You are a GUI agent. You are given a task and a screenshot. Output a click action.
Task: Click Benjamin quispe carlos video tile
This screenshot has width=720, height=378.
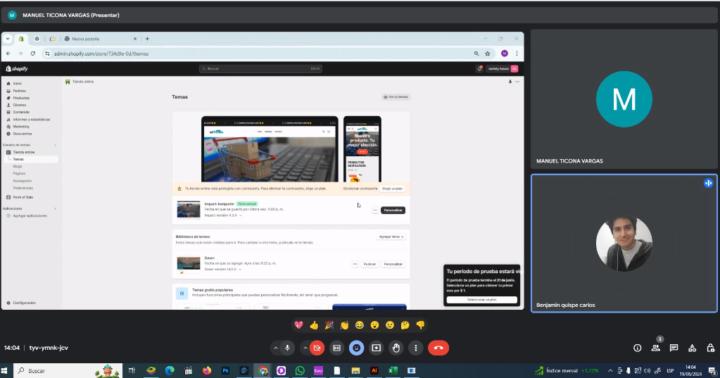(624, 243)
